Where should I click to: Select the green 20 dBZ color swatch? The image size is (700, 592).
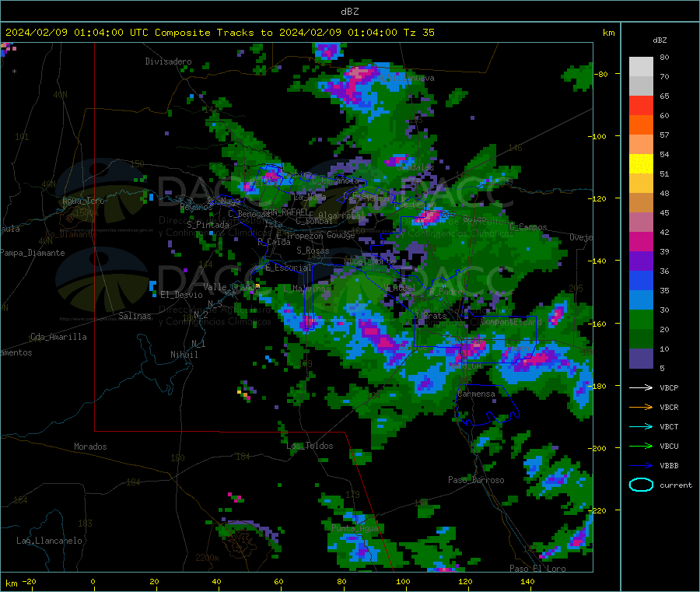tap(641, 320)
